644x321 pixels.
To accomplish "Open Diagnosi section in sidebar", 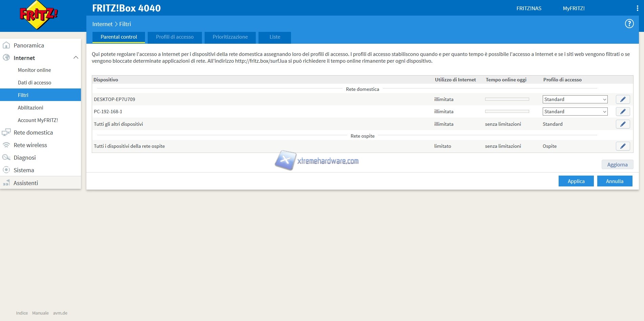I will pyautogui.click(x=24, y=158).
